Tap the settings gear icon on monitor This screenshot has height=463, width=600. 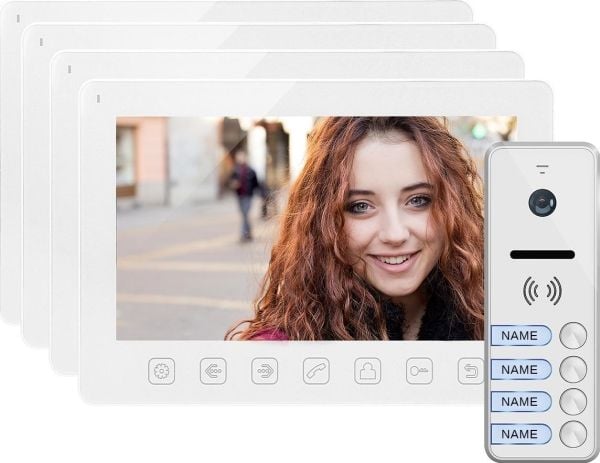pyautogui.click(x=161, y=371)
